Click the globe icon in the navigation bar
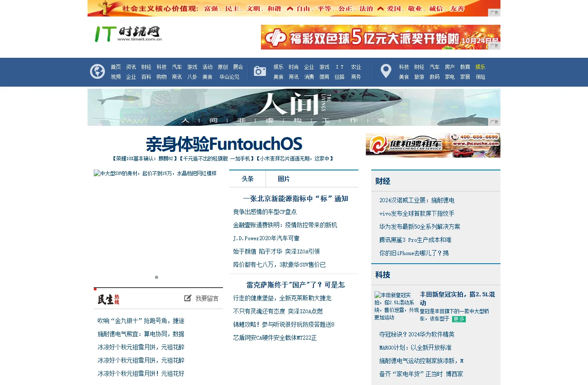 click(97, 71)
